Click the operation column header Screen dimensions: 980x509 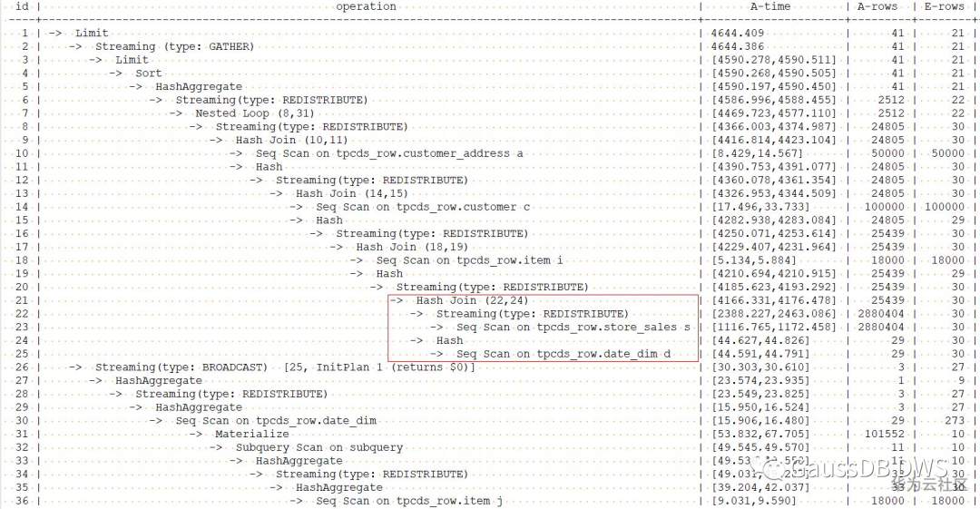tap(367, 6)
